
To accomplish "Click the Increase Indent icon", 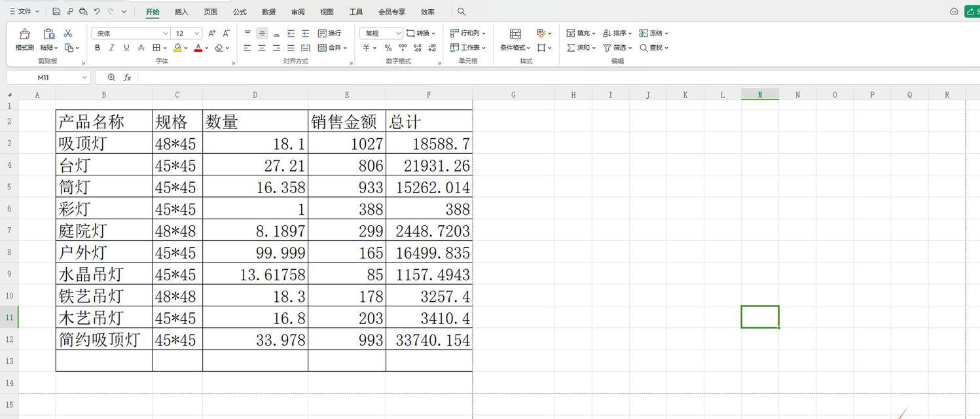I will pyautogui.click(x=305, y=33).
